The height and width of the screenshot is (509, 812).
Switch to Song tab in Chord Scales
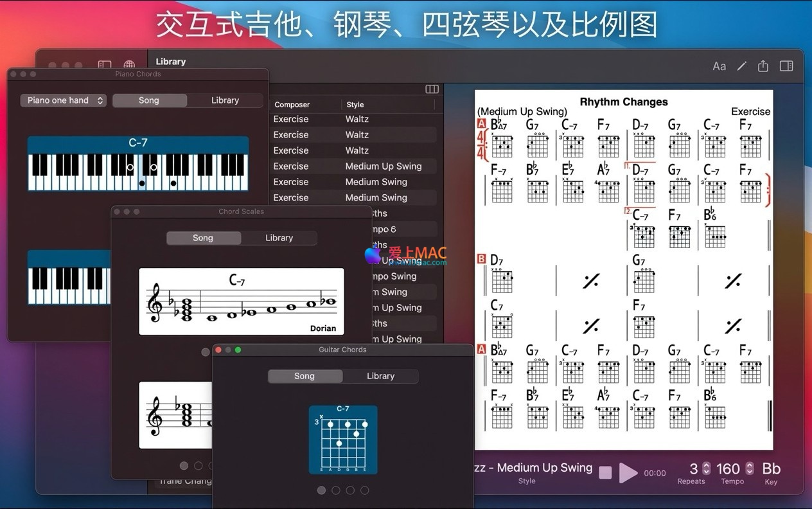point(203,238)
